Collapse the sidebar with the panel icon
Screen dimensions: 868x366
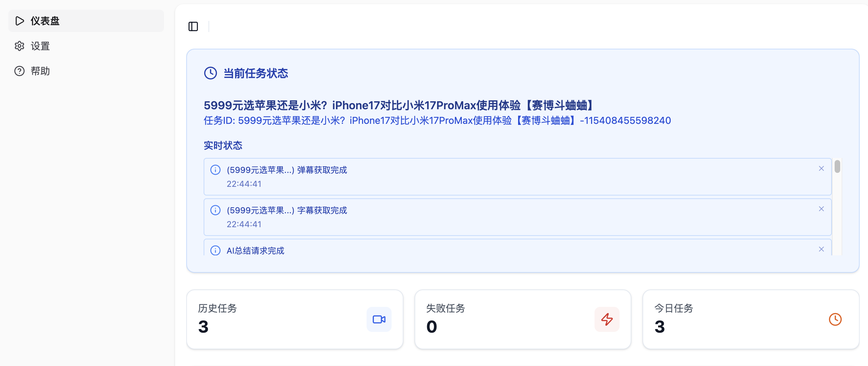pyautogui.click(x=194, y=26)
